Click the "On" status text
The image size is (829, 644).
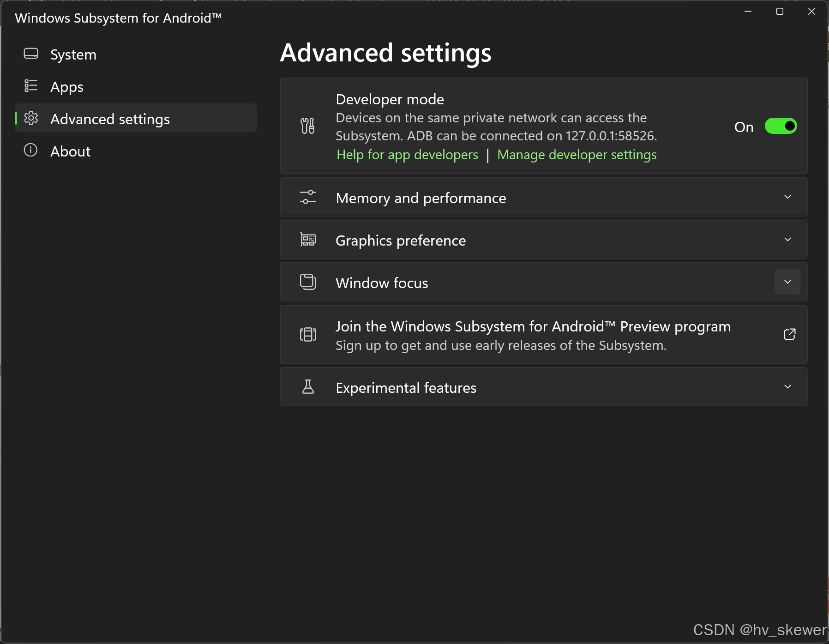click(744, 127)
